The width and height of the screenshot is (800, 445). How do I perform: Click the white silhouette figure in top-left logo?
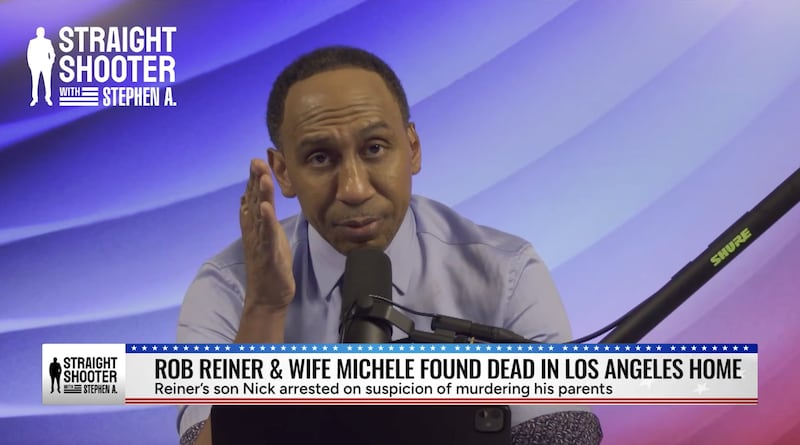pos(40,66)
